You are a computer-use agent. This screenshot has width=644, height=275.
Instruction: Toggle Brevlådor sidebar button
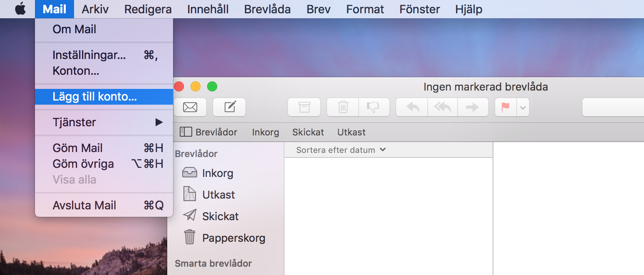(208, 132)
